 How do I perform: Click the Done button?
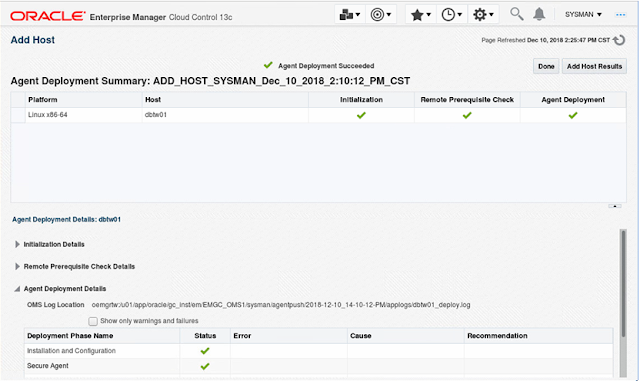click(546, 66)
